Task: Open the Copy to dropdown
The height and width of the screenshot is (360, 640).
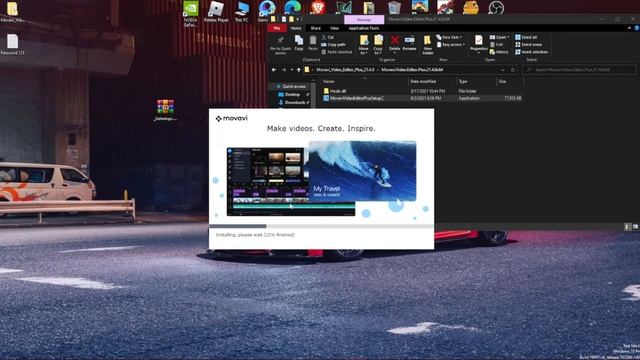Action: coord(378,45)
